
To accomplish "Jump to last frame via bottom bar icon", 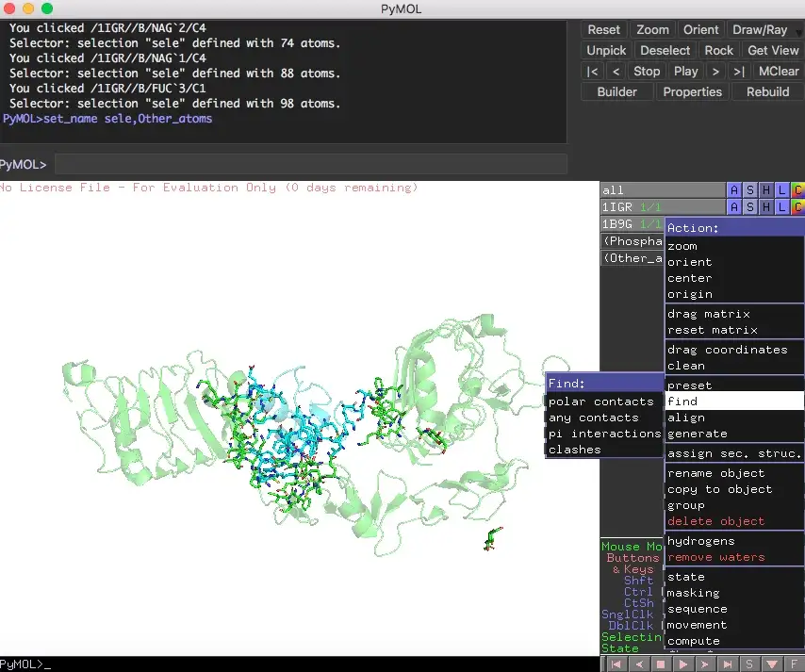I will [729, 664].
